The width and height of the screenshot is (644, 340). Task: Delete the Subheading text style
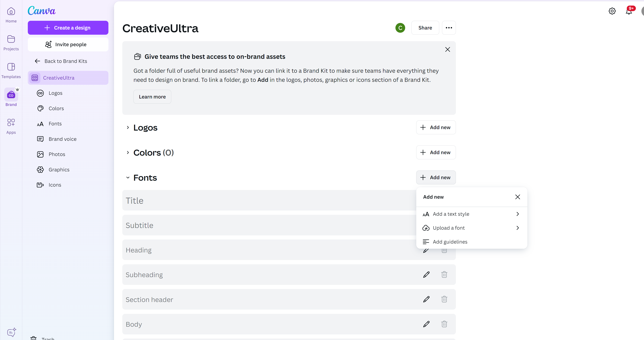444,275
